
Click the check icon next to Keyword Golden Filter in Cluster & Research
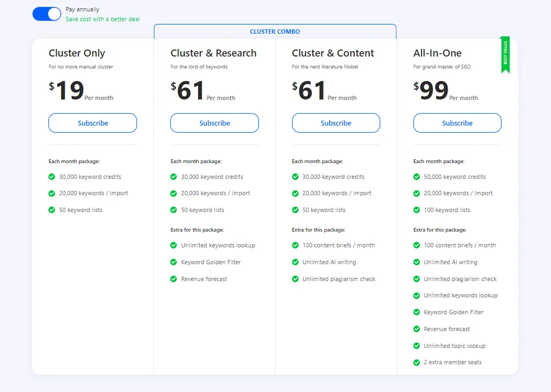pos(174,262)
